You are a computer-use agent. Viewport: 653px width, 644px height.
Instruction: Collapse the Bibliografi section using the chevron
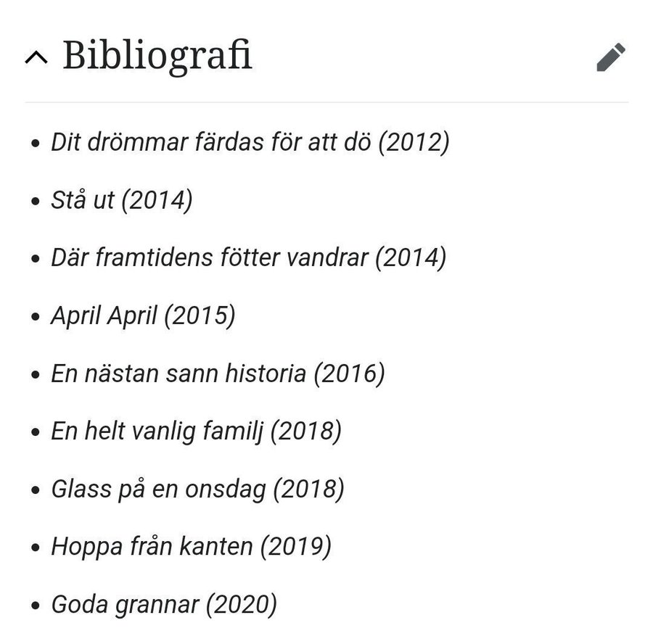36,58
